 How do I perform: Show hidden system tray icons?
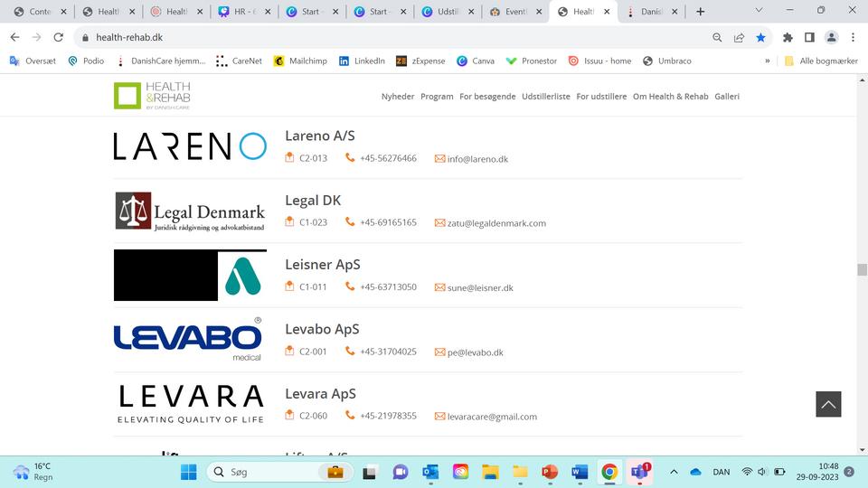674,472
